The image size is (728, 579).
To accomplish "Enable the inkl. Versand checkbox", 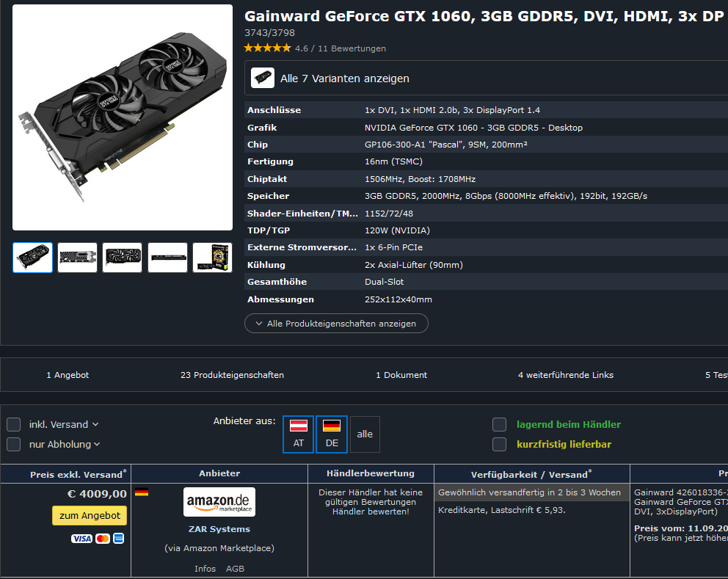I will [x=13, y=424].
